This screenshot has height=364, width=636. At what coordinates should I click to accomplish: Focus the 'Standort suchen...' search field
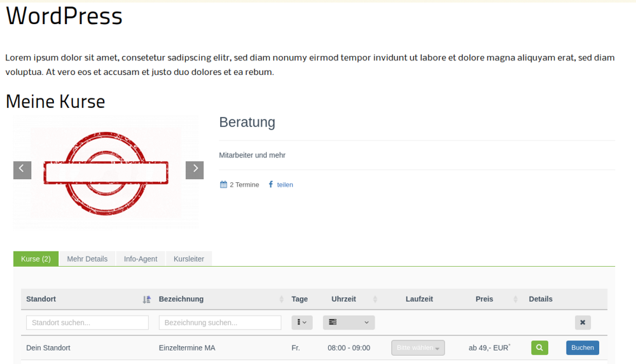coord(87,323)
